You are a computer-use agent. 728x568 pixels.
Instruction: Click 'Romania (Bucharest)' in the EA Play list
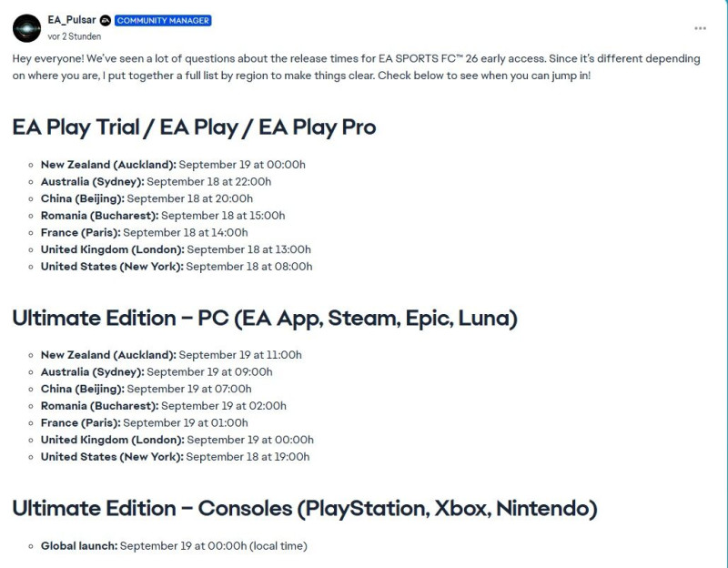tap(99, 216)
